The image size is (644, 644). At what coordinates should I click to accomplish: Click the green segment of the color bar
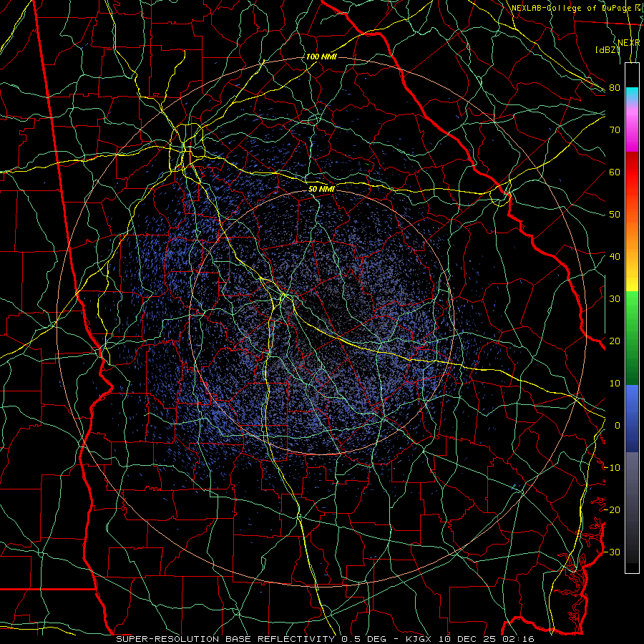[632, 338]
